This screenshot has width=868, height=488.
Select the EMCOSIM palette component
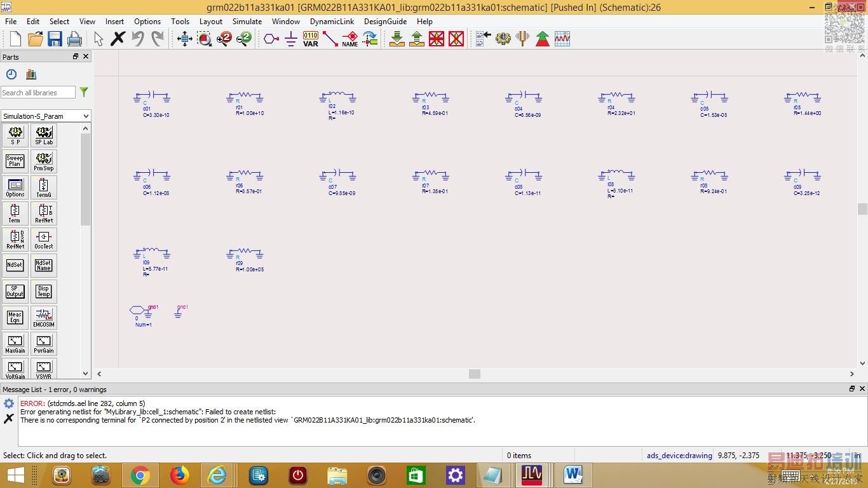click(44, 318)
